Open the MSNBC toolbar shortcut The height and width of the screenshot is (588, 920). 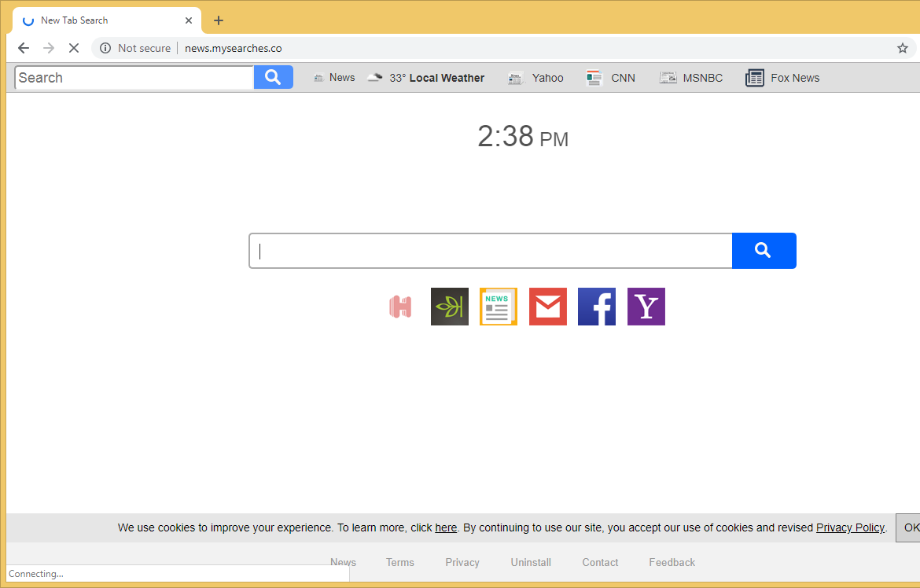pyautogui.click(x=690, y=78)
